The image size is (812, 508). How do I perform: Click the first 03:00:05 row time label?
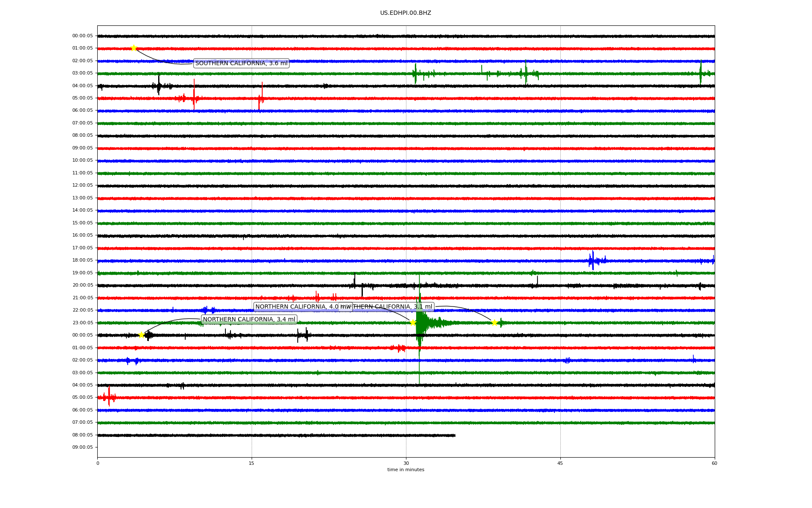[x=82, y=73]
